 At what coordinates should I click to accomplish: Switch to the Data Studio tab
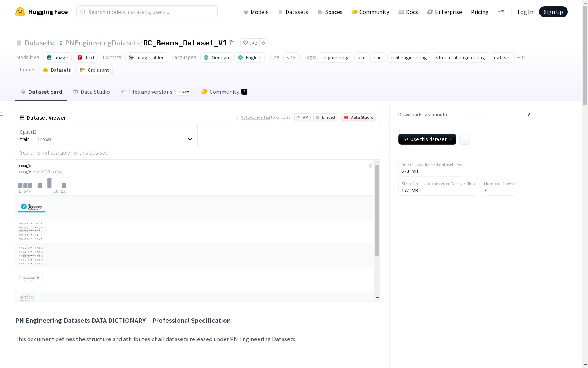click(x=91, y=92)
